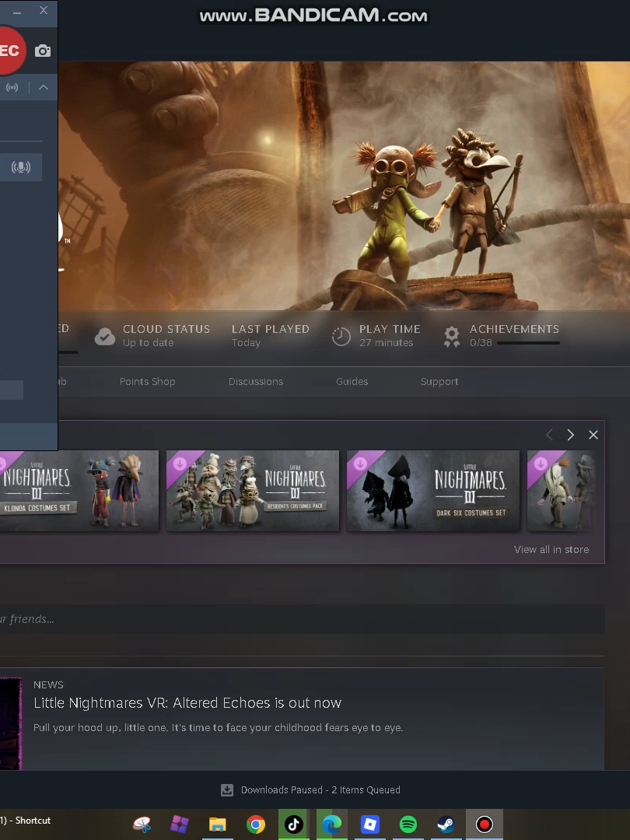This screenshot has height=840, width=630.
Task: Open Roblox from taskbar
Action: pyautogui.click(x=369, y=824)
